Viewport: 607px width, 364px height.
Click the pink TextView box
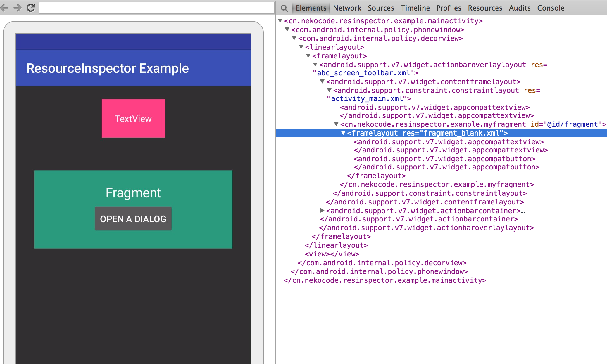(x=133, y=118)
